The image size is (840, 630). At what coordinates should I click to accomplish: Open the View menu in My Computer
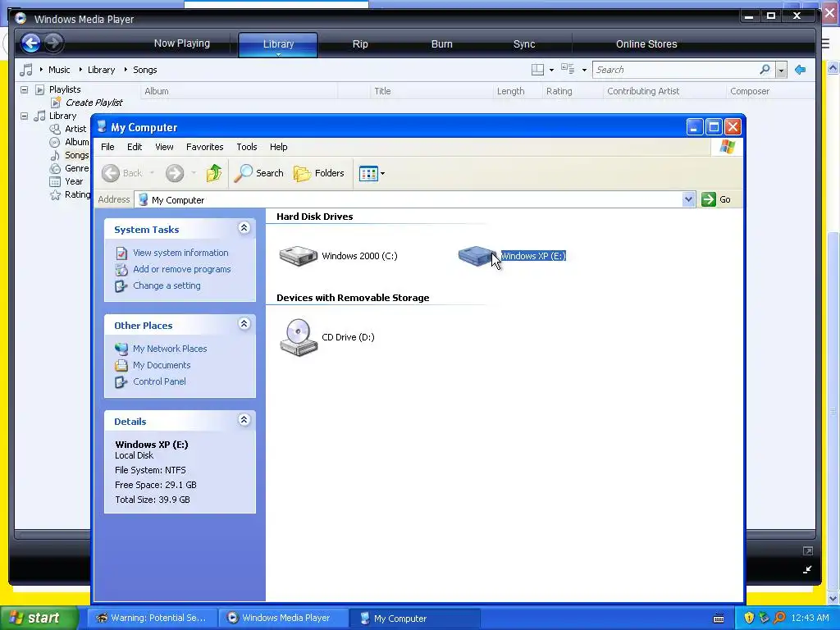[x=164, y=147]
